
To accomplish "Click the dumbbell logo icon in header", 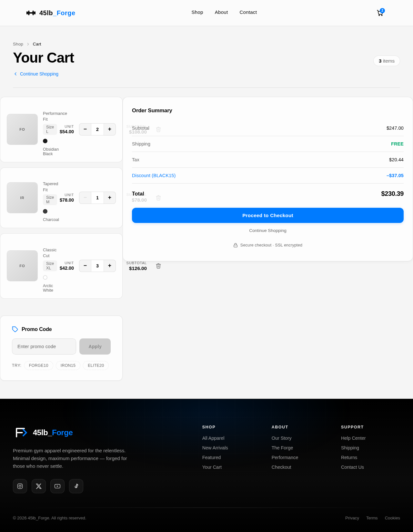I will click(x=31, y=13).
